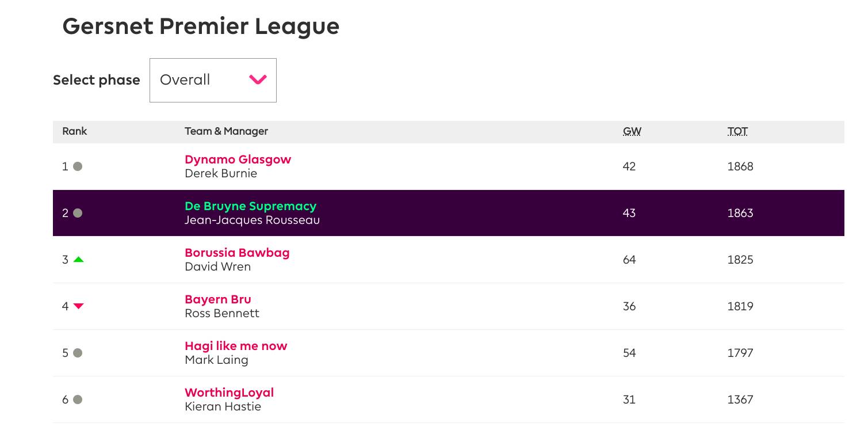Click the pink chevron in phase selector
The image size is (868, 445).
(x=258, y=80)
